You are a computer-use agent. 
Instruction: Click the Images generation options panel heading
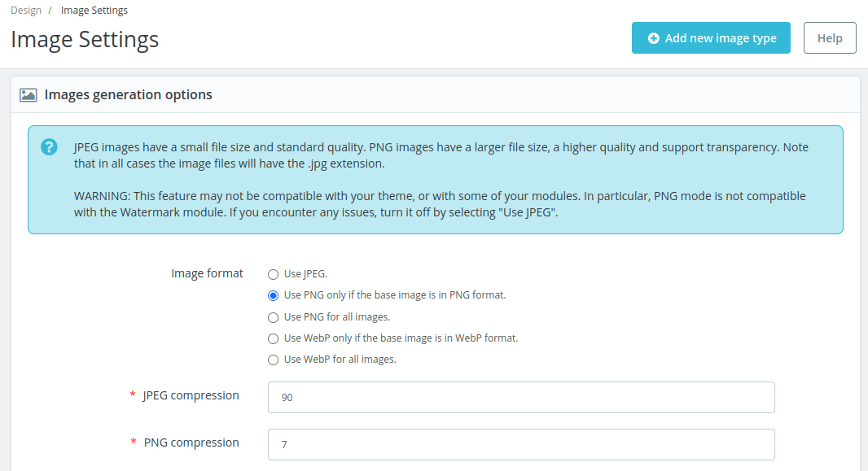click(x=128, y=94)
